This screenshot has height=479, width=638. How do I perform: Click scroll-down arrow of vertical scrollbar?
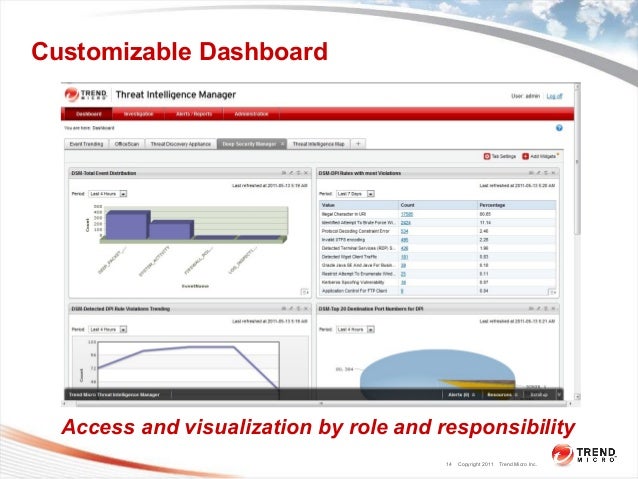(577, 396)
